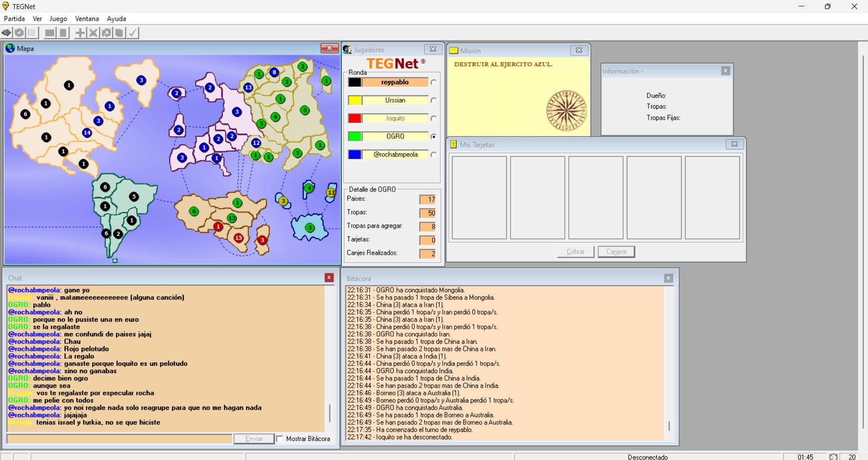Click the regroup troops gear-shaped toolbar icon
Viewport: 868px width, 460px height.
click(106, 33)
